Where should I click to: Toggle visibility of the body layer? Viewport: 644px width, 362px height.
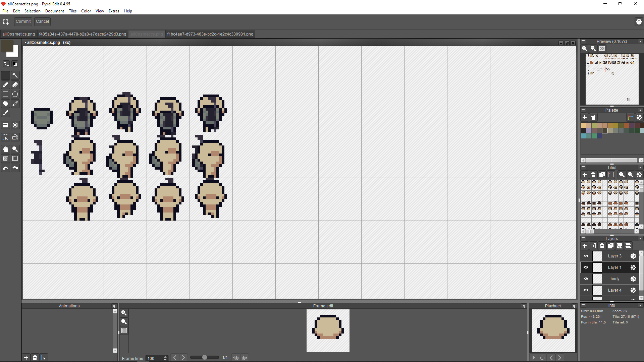pyautogui.click(x=586, y=279)
